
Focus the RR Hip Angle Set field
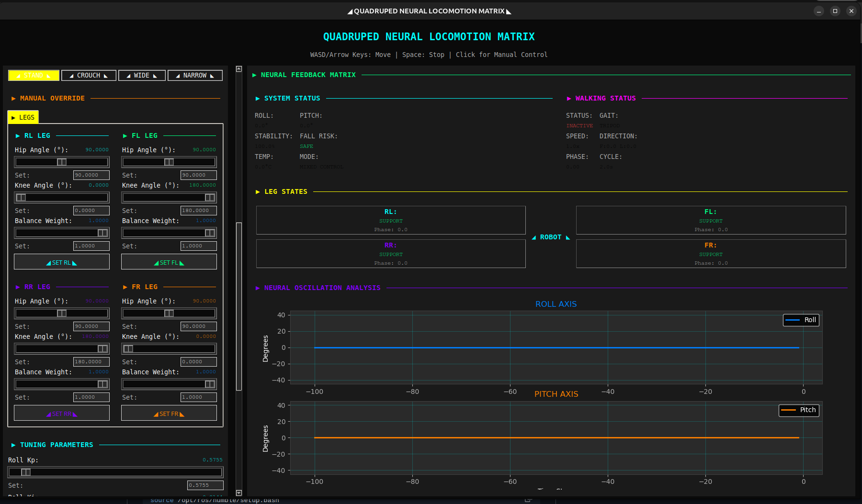[91, 326]
